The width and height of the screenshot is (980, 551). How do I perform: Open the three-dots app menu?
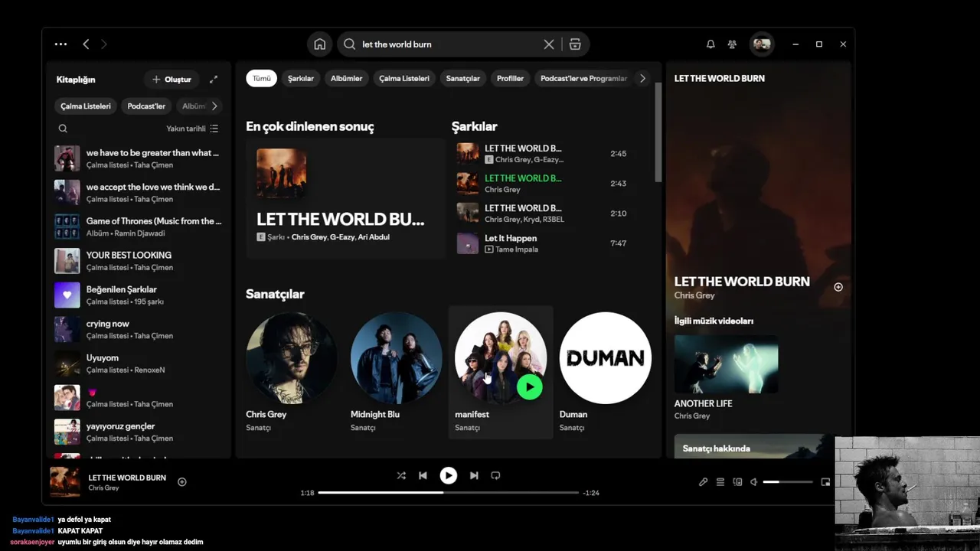click(61, 44)
